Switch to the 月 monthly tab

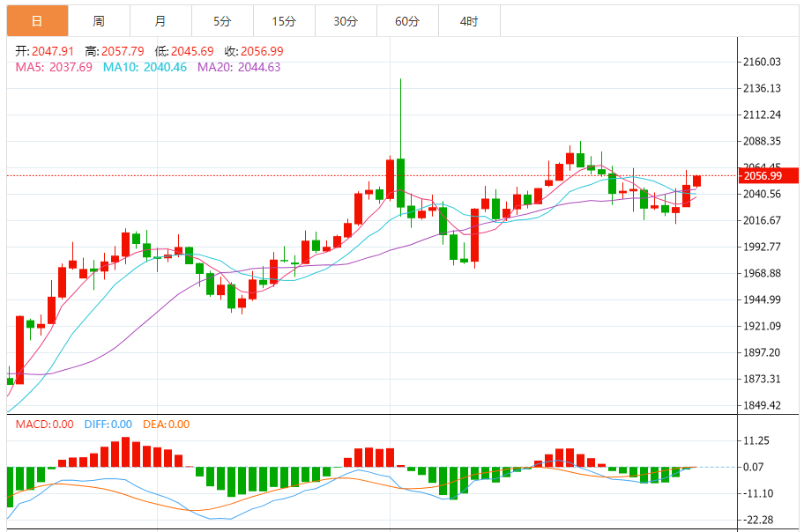(x=161, y=21)
